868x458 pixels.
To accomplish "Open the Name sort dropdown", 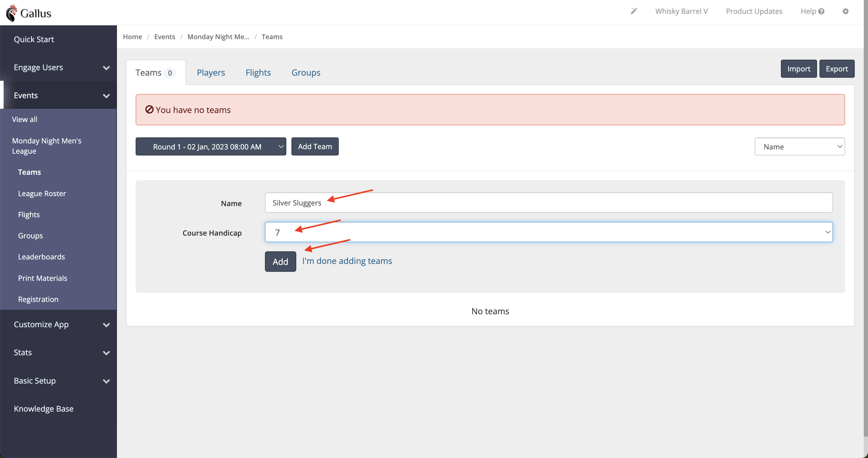I will pos(800,146).
